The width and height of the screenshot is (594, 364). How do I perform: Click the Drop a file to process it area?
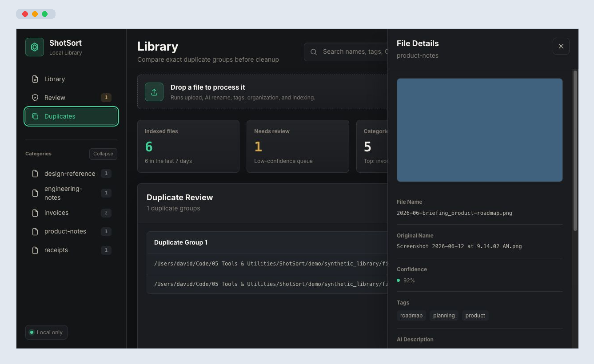pyautogui.click(x=263, y=92)
